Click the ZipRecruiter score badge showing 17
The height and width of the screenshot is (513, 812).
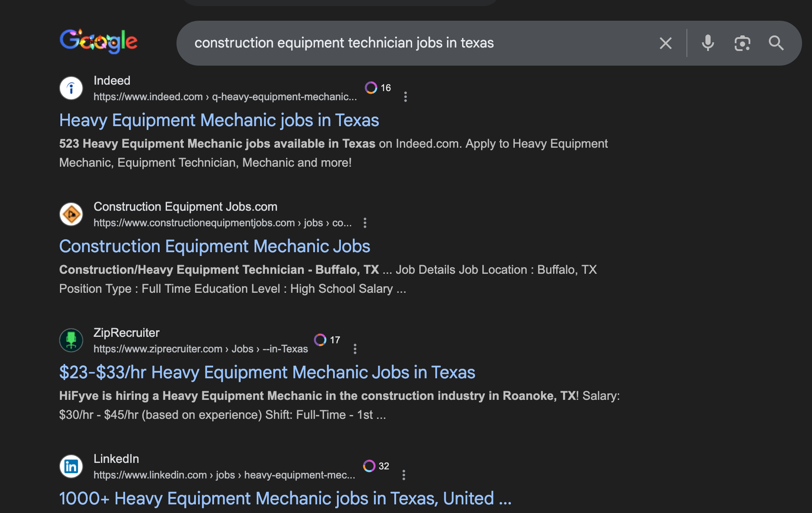(x=327, y=340)
